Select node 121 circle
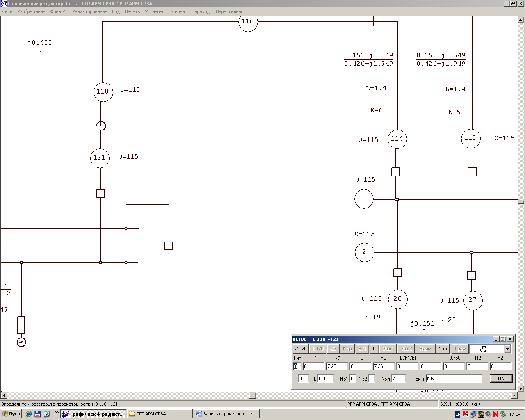525x420 pixels. (x=100, y=158)
